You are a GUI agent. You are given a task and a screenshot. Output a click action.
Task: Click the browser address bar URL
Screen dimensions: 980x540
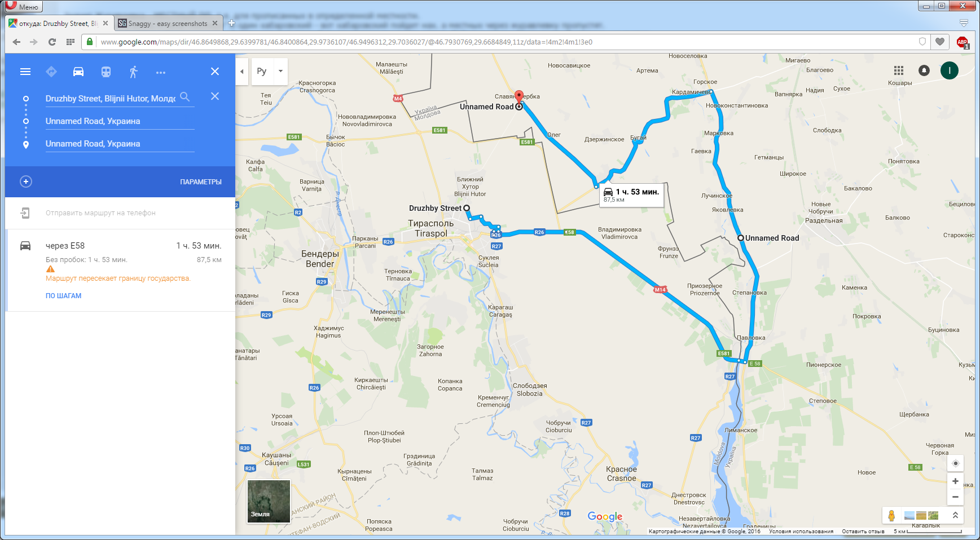(x=346, y=42)
